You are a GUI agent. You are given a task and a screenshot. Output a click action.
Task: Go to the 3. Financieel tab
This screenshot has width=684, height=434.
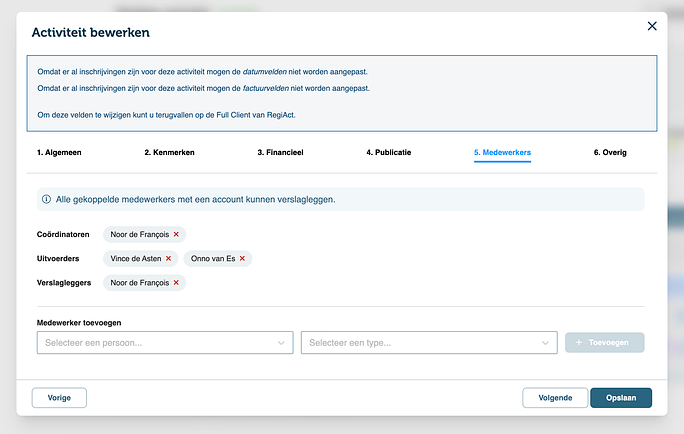(x=280, y=153)
